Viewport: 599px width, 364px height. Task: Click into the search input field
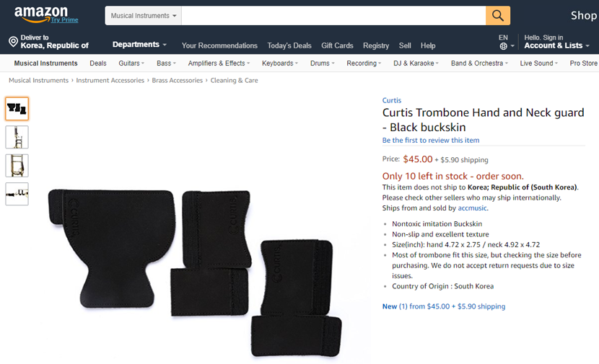(333, 16)
